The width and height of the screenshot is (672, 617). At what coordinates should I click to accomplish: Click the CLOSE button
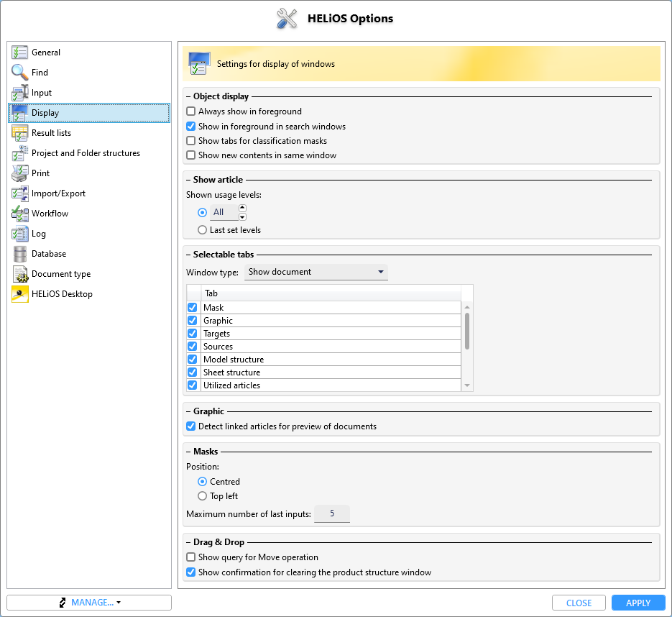579,603
